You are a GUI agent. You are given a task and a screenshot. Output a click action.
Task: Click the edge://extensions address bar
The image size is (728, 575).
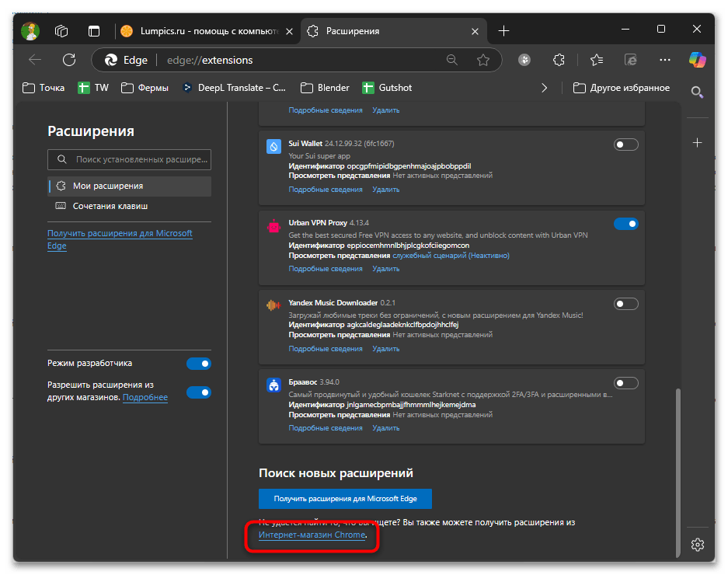pyautogui.click(x=297, y=60)
